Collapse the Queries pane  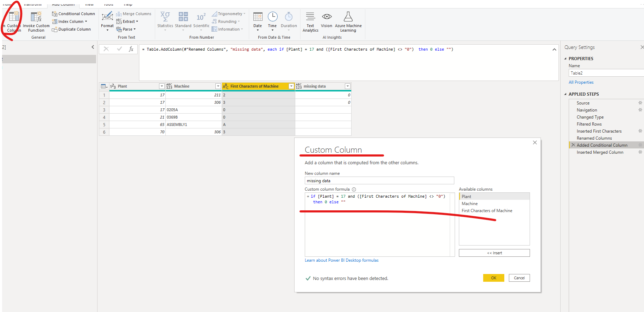93,47
